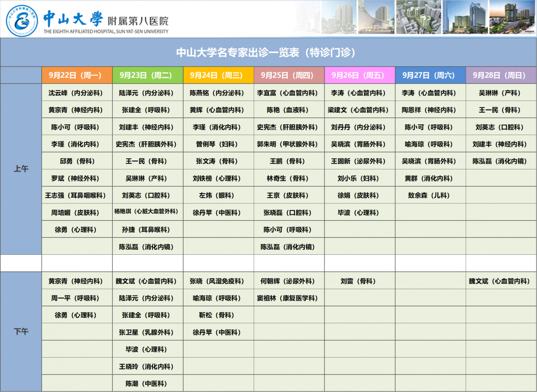Select 郭朱明（甲状腺外科） cell
The height and width of the screenshot is (392, 537).
pos(289,144)
